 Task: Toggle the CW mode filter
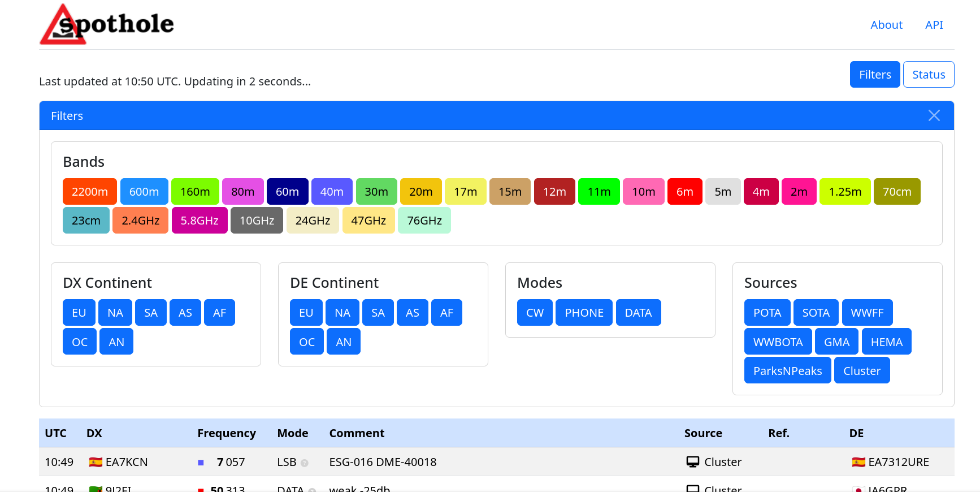(534, 313)
